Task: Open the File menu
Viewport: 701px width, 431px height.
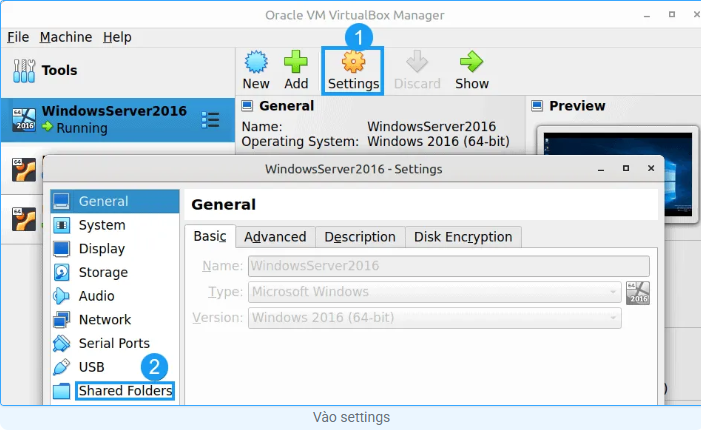Action: point(18,37)
